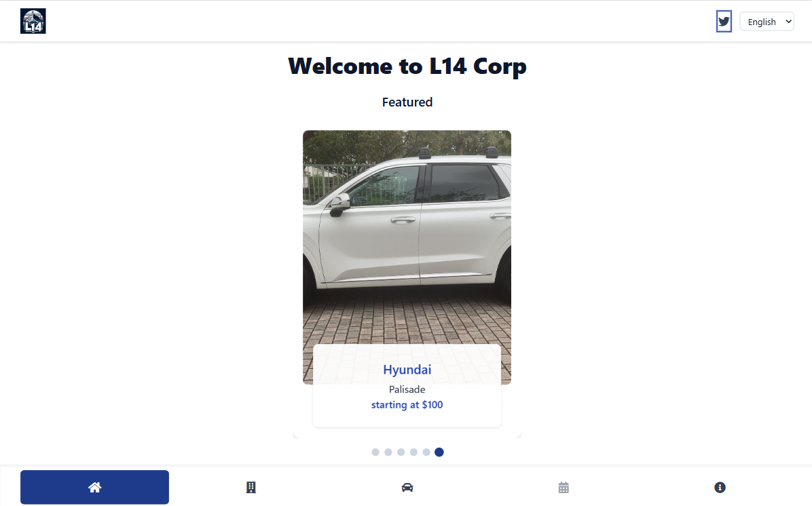Select the fourth carousel dot

pos(413,452)
